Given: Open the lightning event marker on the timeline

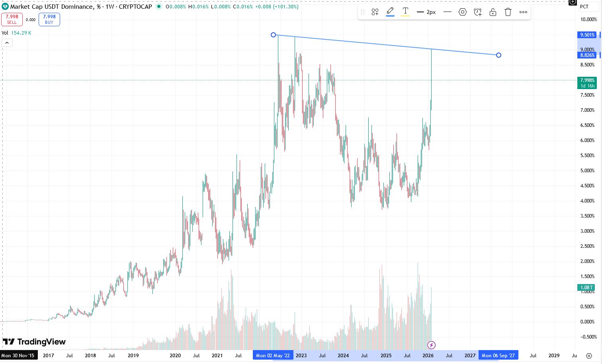Looking at the screenshot, I should coord(431,345).
